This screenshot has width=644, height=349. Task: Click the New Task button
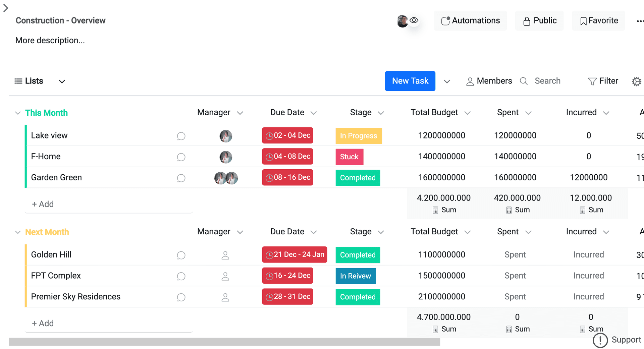(x=410, y=81)
